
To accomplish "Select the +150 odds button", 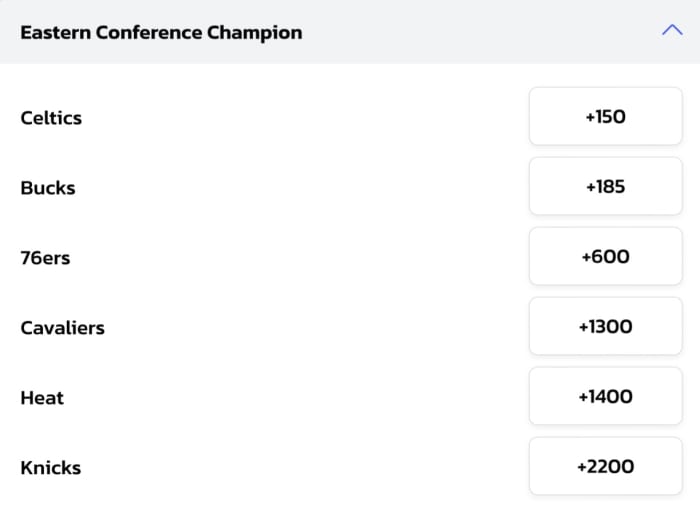I will click(x=605, y=117).
